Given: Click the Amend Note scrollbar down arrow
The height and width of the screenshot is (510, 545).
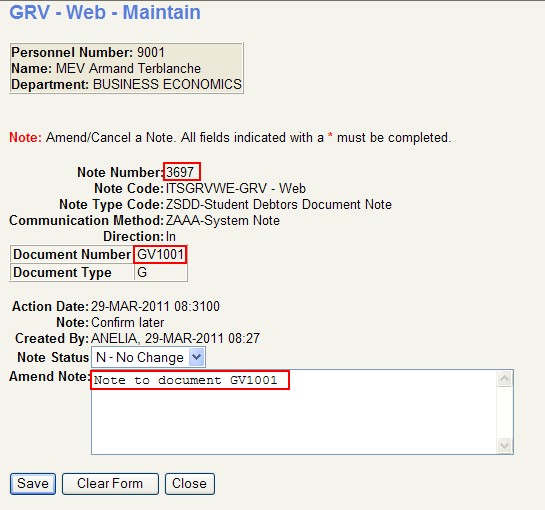Looking at the screenshot, I should coord(504,445).
